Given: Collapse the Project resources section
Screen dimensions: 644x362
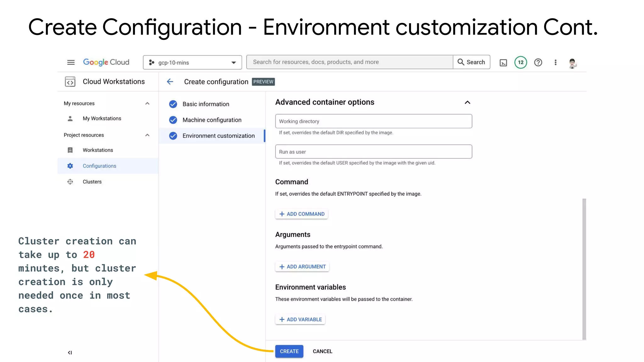Looking at the screenshot, I should pos(147,135).
